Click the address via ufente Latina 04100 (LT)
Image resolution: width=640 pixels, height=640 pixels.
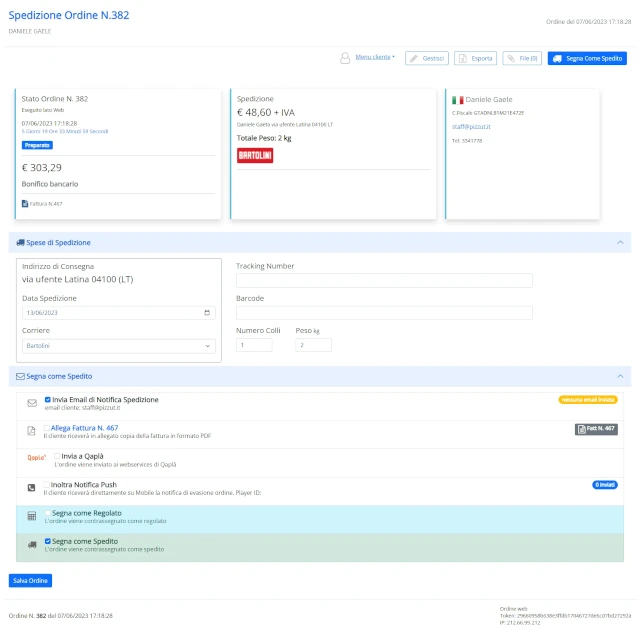point(78,280)
